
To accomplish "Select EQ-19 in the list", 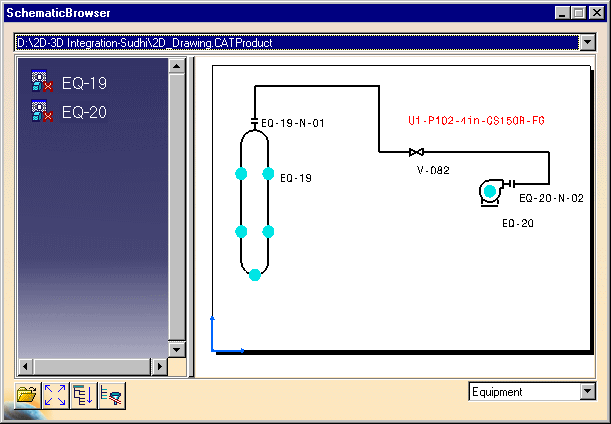I will (x=84, y=83).
